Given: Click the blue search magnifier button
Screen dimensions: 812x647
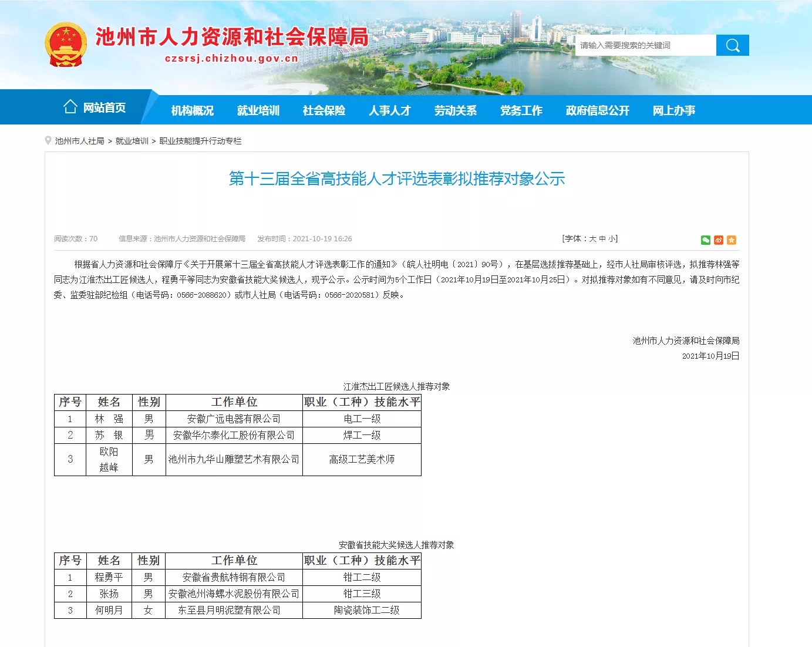Looking at the screenshot, I should 732,45.
